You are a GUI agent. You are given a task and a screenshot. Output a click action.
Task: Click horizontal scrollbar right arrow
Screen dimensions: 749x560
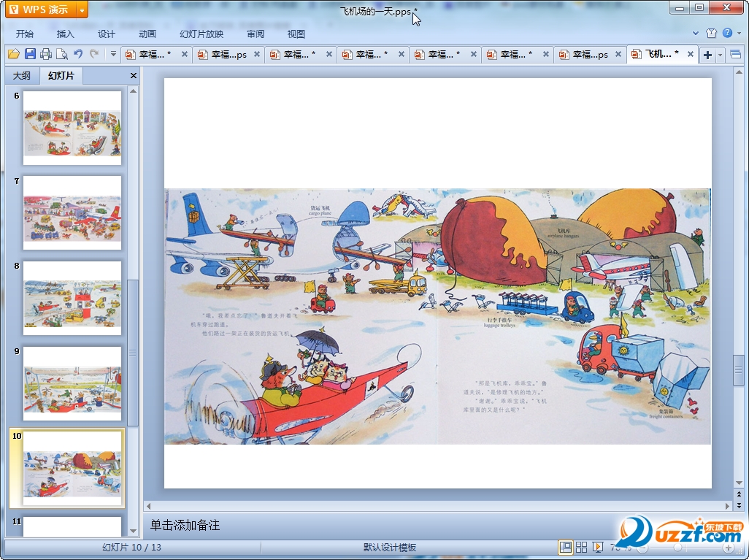point(728,505)
